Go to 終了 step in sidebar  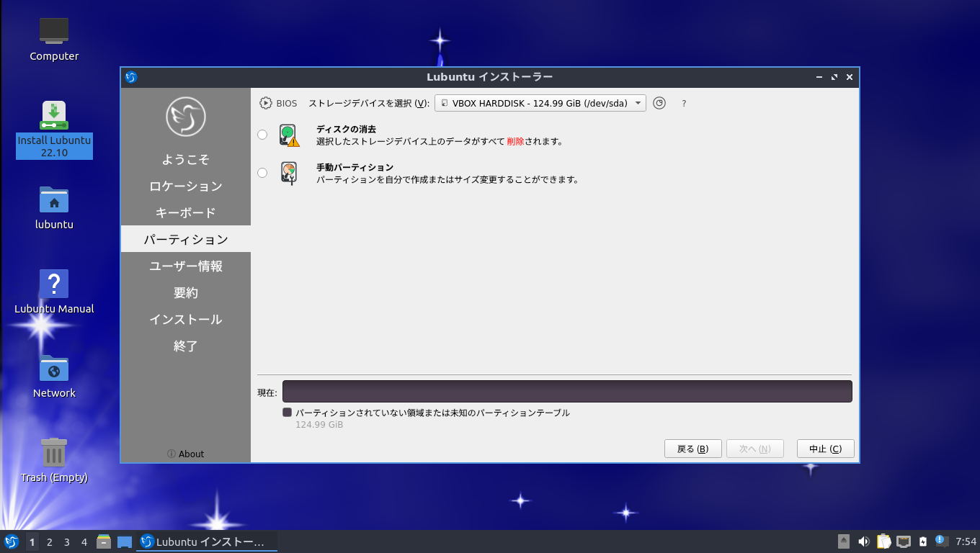click(186, 346)
